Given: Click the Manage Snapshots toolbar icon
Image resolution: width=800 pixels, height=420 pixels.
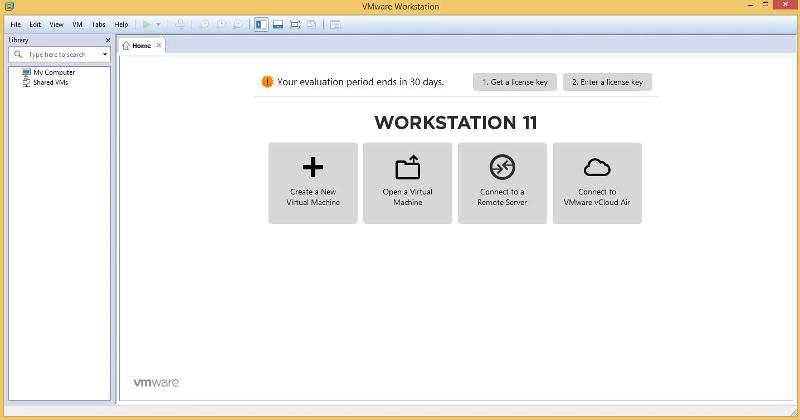Looking at the screenshot, I should (237, 24).
